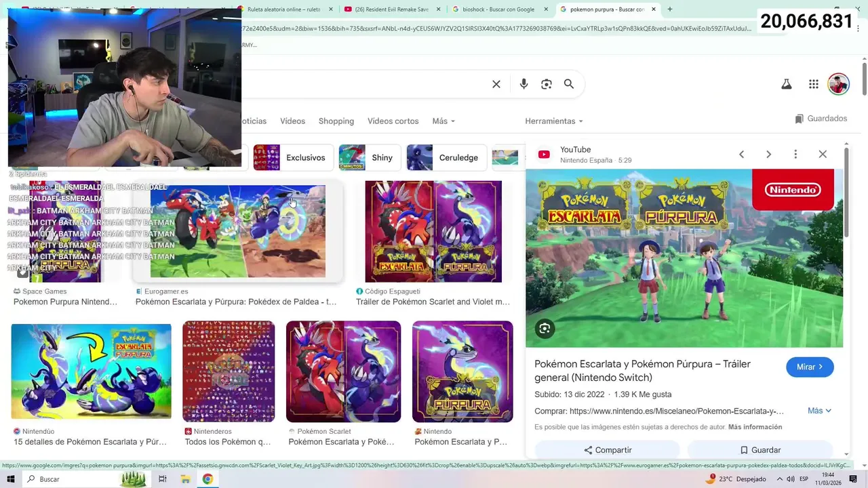868x488 pixels.
Task: Open the volume control icon
Action: pos(790,479)
